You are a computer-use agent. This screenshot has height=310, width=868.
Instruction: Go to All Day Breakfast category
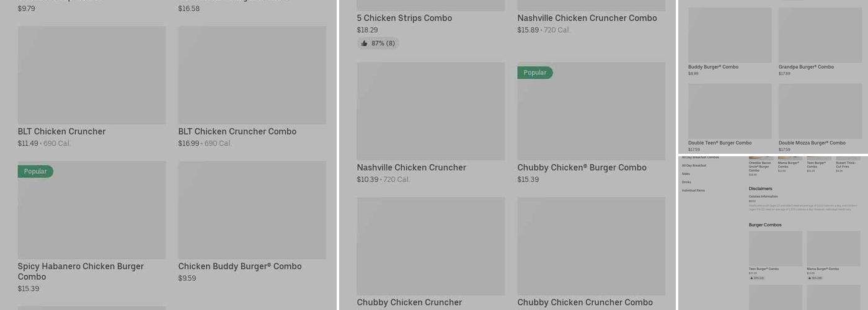click(694, 166)
